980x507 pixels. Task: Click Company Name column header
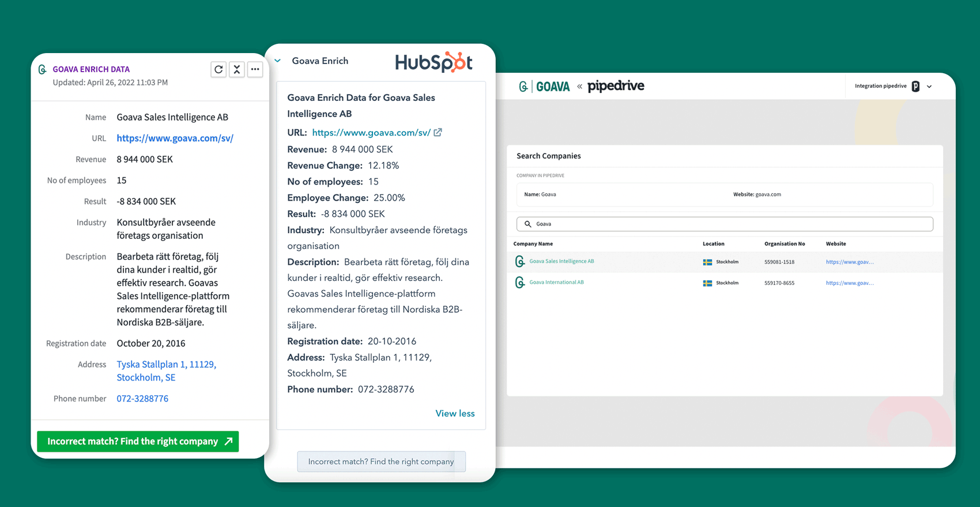pos(533,244)
